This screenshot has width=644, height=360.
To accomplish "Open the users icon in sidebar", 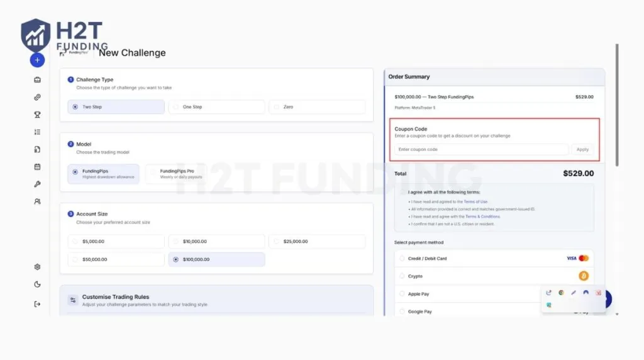I will 37,202.
